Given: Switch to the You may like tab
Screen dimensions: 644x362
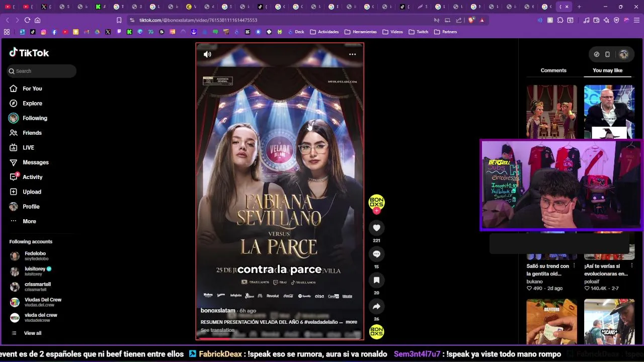Looking at the screenshot, I should pyautogui.click(x=607, y=70).
